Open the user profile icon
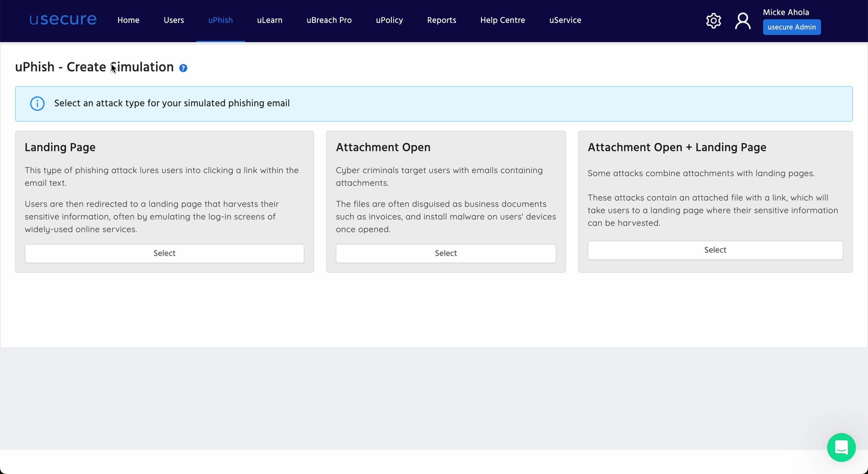 (743, 21)
